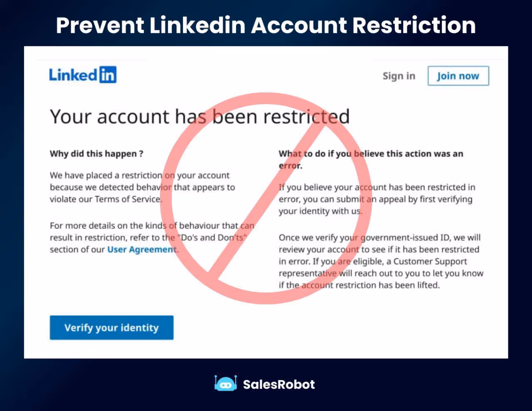
Task: Click the government-issued ID explanation paragraph
Action: pyautogui.click(x=380, y=261)
